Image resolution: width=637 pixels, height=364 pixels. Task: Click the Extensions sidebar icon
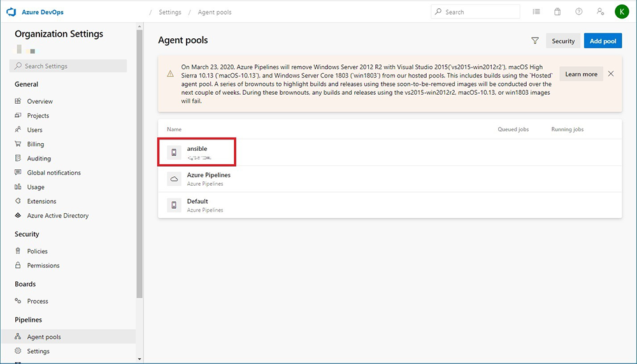point(18,201)
